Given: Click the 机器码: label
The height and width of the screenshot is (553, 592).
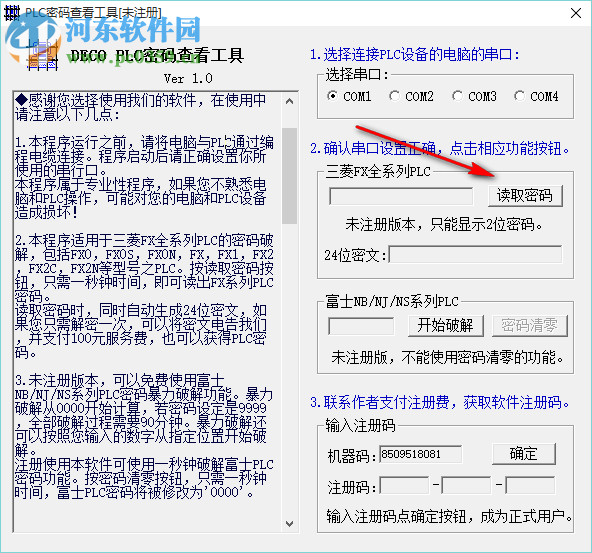Looking at the screenshot, I should [x=352, y=456].
